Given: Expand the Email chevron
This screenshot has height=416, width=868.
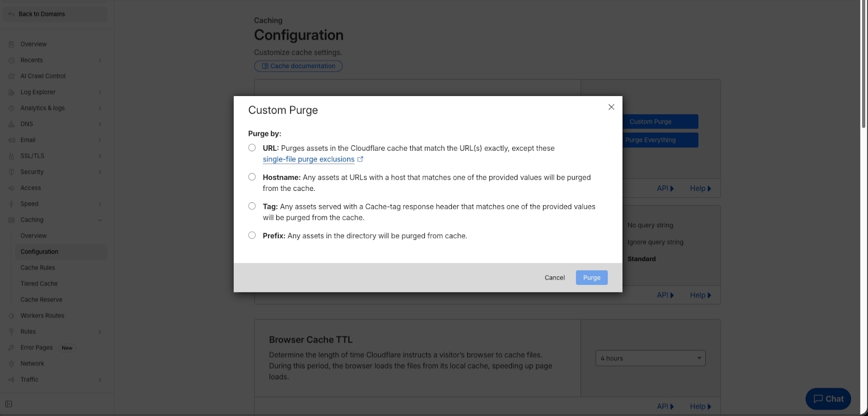Looking at the screenshot, I should point(100,140).
